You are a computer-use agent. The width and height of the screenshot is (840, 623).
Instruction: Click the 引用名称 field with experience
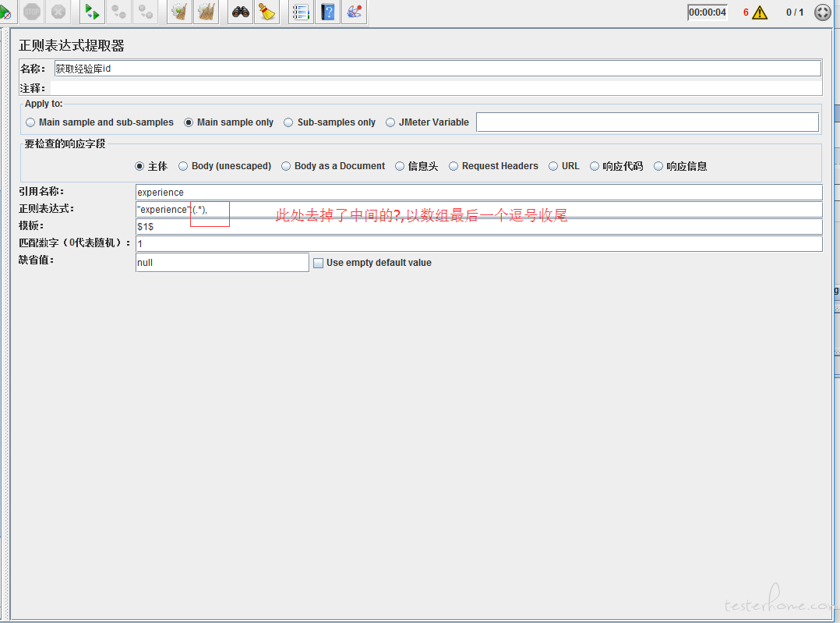479,193
